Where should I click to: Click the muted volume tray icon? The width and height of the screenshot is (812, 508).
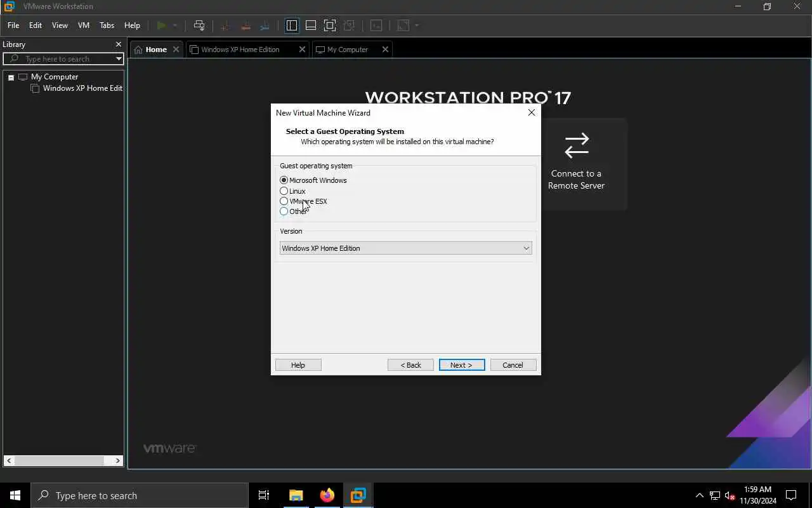[730, 495]
